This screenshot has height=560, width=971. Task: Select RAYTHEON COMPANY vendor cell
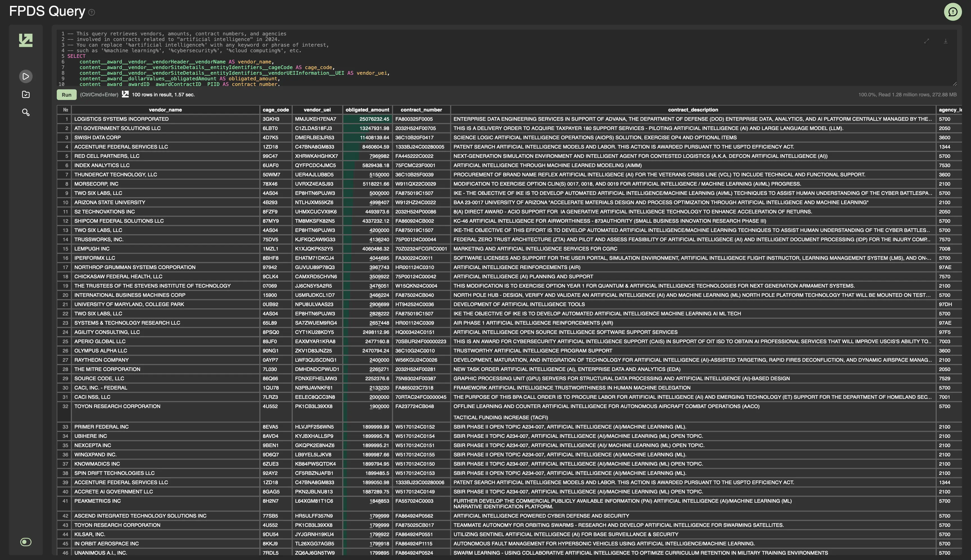(165, 360)
